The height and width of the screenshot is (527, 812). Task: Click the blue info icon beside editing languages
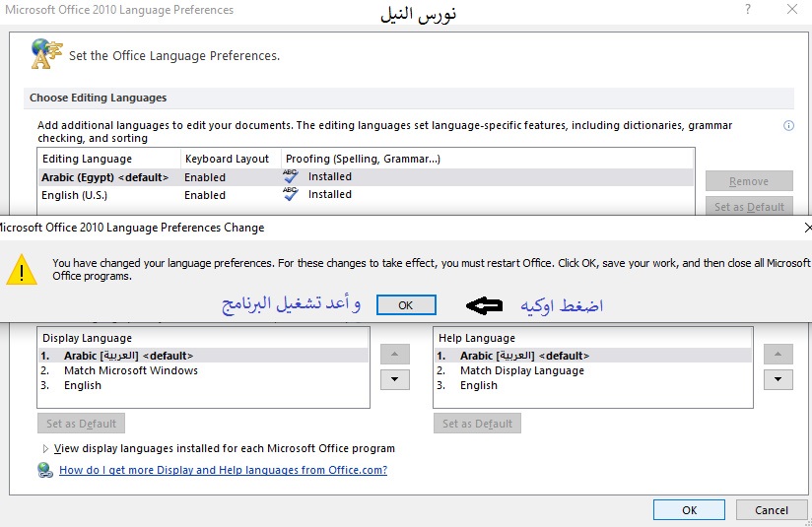(x=788, y=126)
